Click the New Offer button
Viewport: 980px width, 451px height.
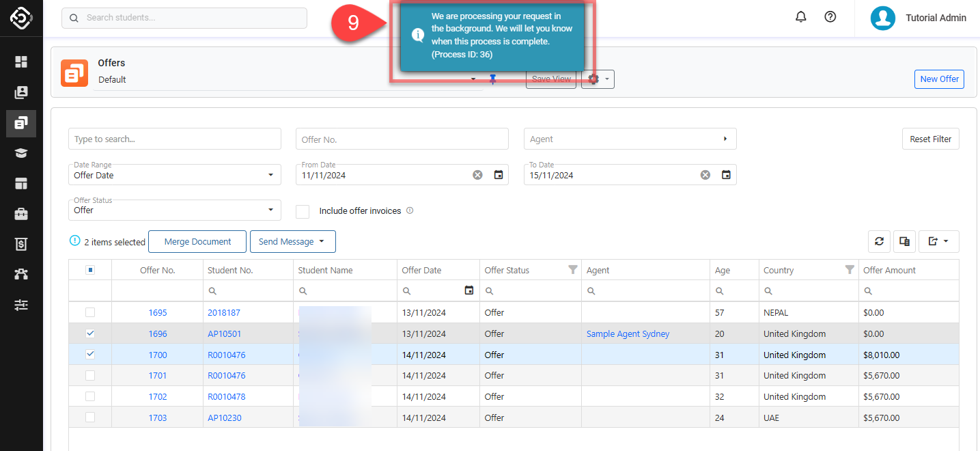[939, 79]
